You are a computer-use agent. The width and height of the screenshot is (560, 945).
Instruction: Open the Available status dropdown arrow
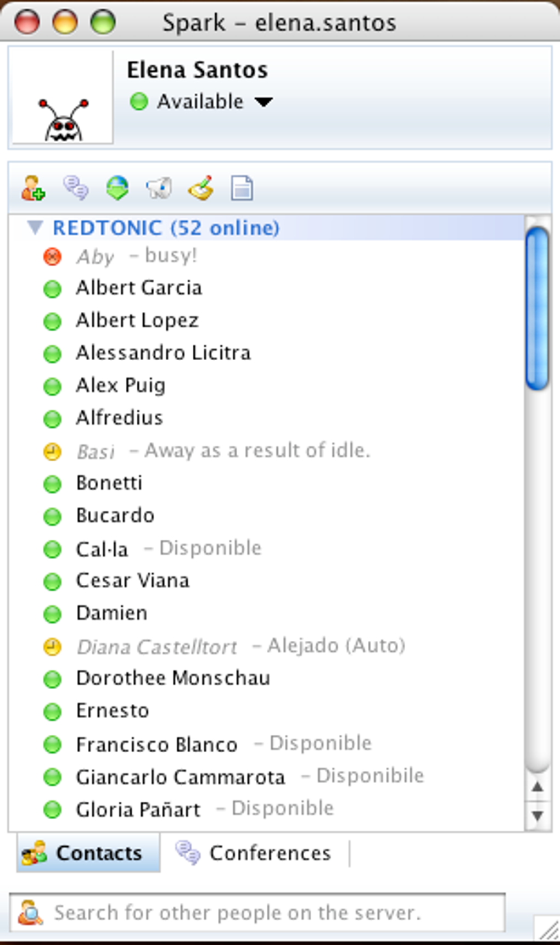(264, 102)
